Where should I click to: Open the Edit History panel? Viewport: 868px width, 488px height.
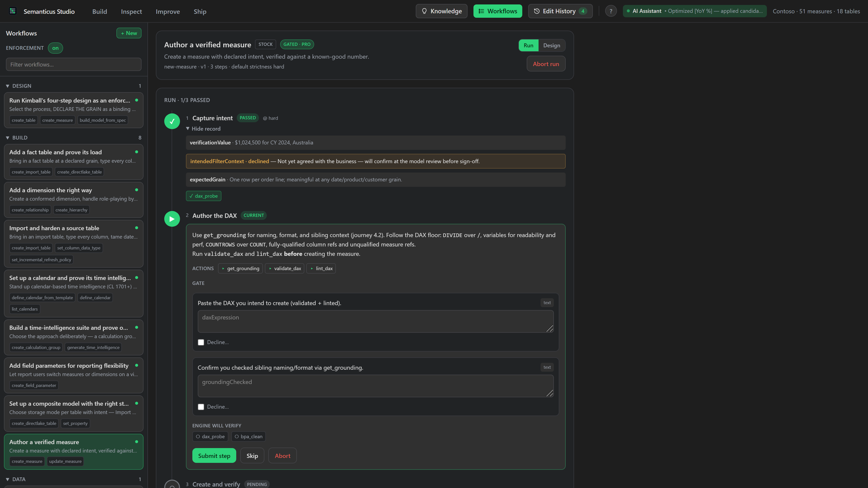[x=560, y=11]
